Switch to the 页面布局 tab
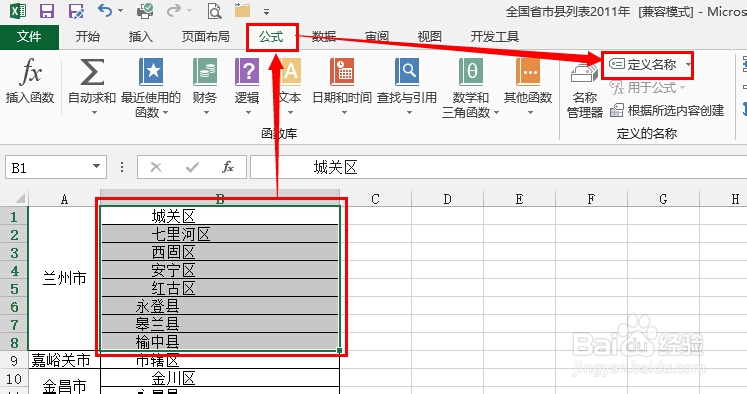This screenshot has width=747, height=394. 206,37
